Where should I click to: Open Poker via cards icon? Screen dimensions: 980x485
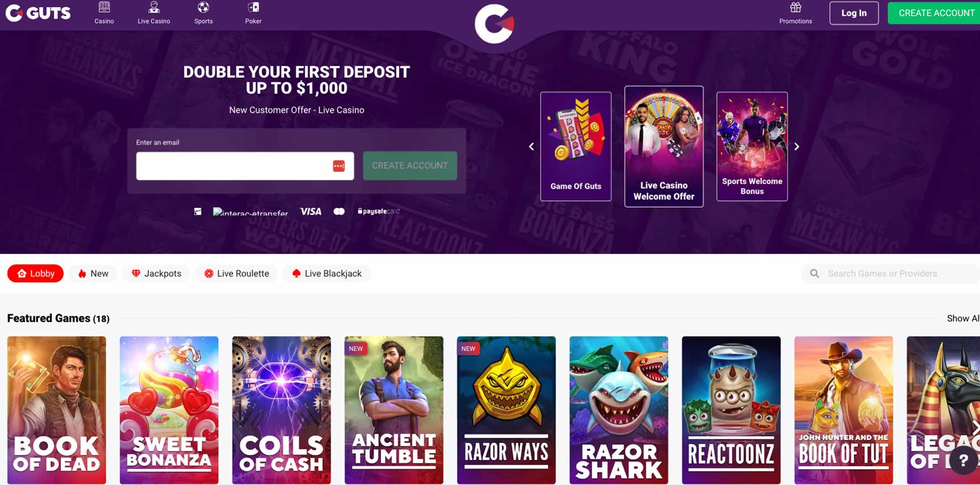253,7
